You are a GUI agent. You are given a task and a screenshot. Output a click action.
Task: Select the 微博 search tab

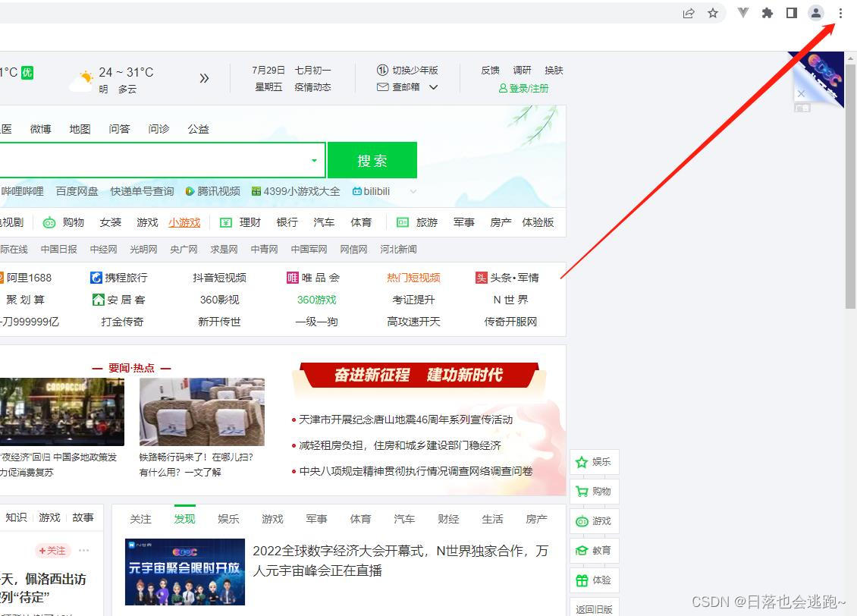pos(40,129)
